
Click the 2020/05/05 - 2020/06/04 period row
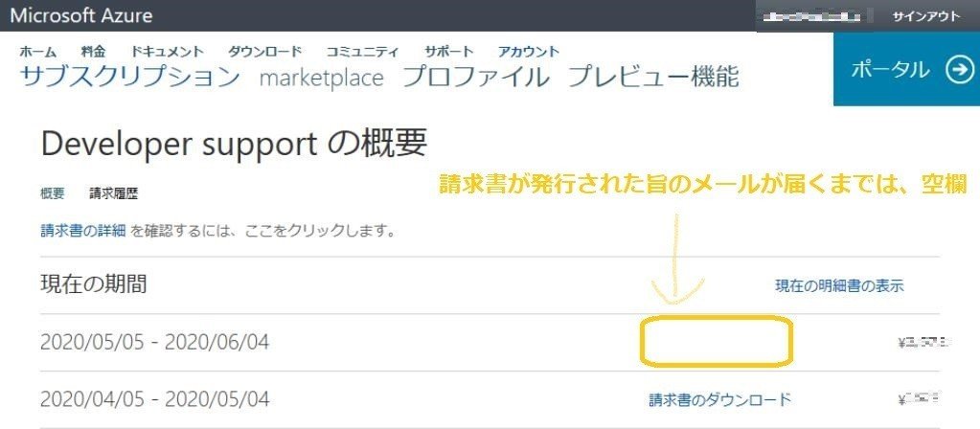tap(490, 342)
